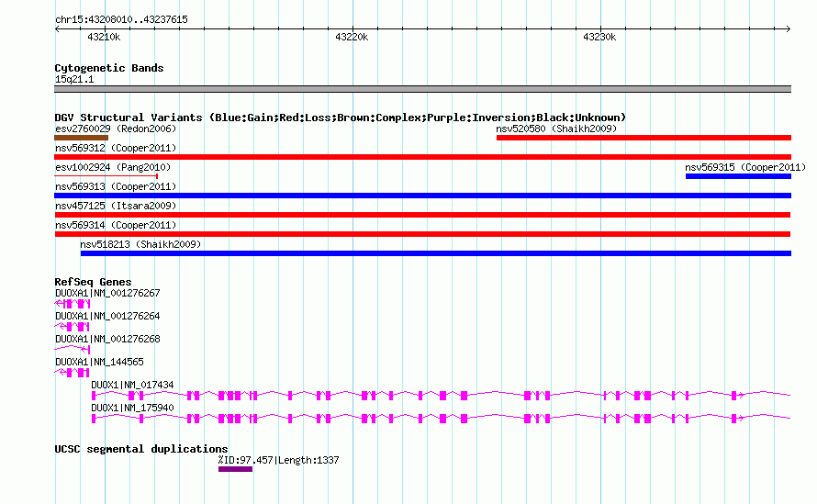The image size is (817, 504).
Task: Select the nsv569313 (Cooper2011) blue gain bar
Action: tap(422, 196)
